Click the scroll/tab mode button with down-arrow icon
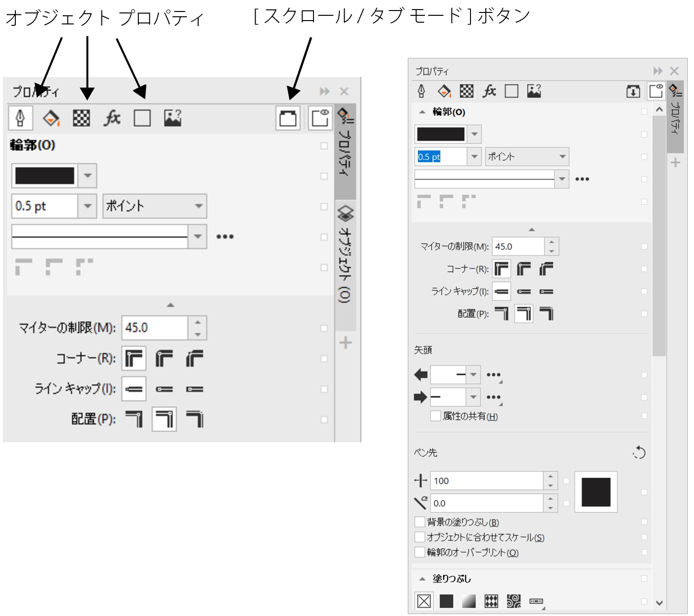The width and height of the screenshot is (694, 616). [633, 91]
